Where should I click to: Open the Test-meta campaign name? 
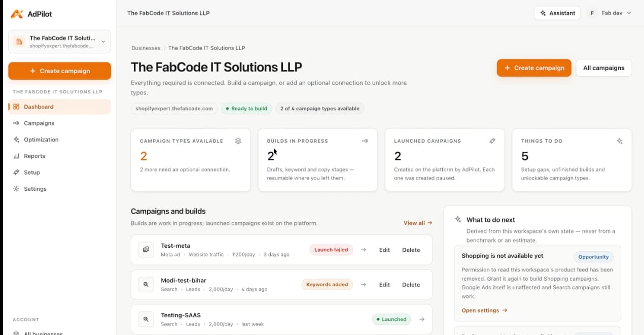tap(175, 246)
